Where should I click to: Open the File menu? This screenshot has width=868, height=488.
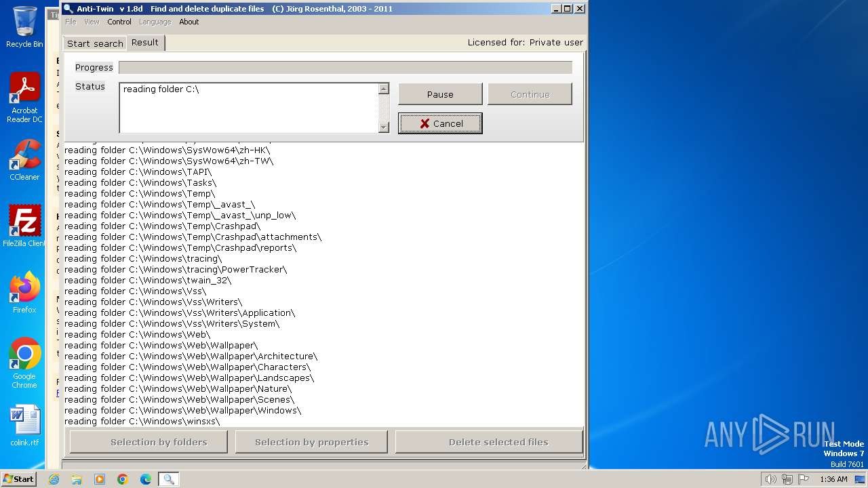[71, 22]
